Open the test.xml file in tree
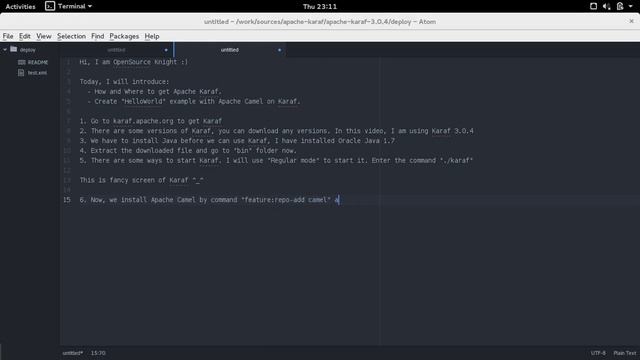The image size is (640, 360). [37, 73]
